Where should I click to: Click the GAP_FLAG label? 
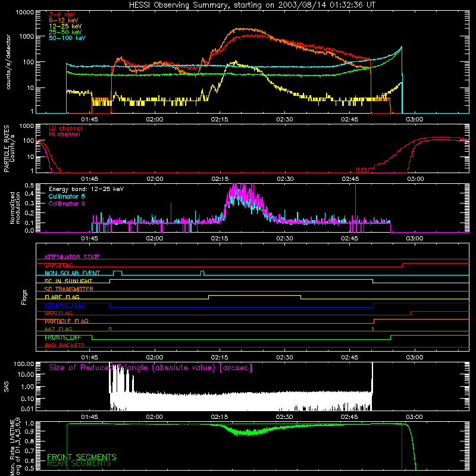(x=58, y=265)
